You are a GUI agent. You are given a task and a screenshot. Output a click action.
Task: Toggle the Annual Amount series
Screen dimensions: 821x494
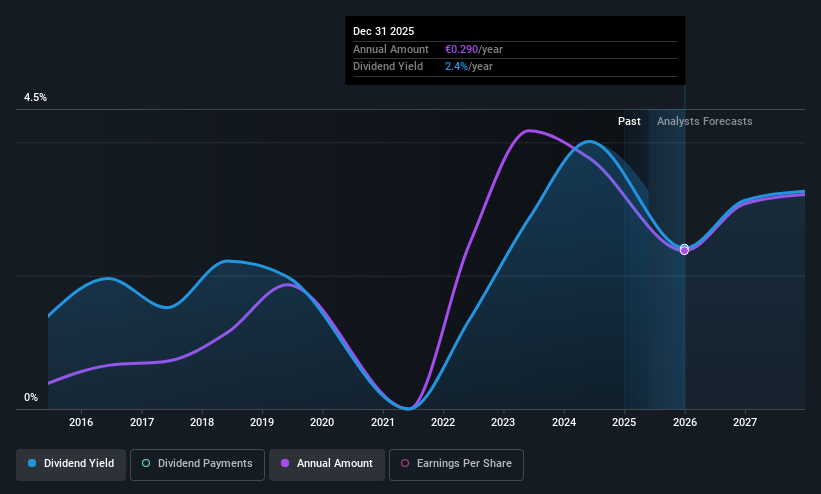327,464
